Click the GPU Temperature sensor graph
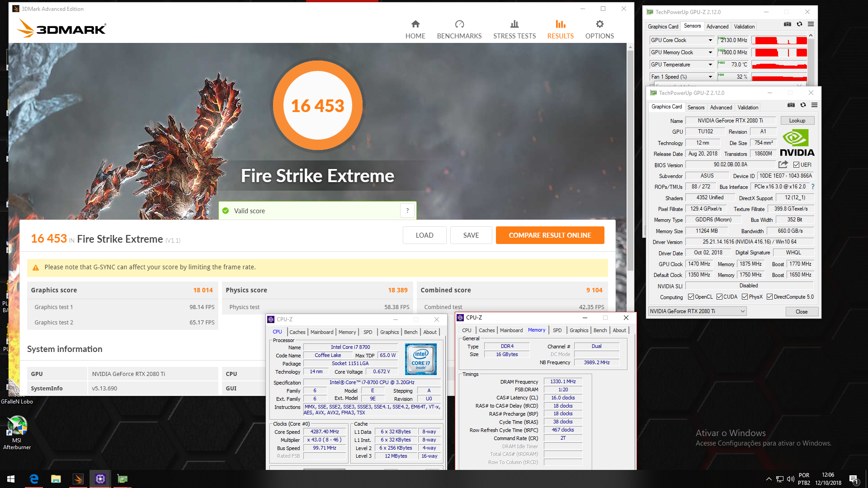 coord(779,65)
